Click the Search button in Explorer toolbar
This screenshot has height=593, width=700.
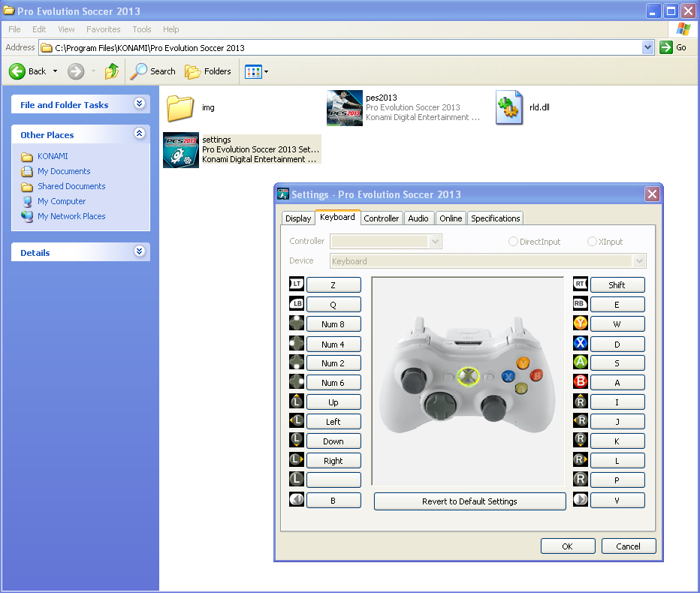153,71
